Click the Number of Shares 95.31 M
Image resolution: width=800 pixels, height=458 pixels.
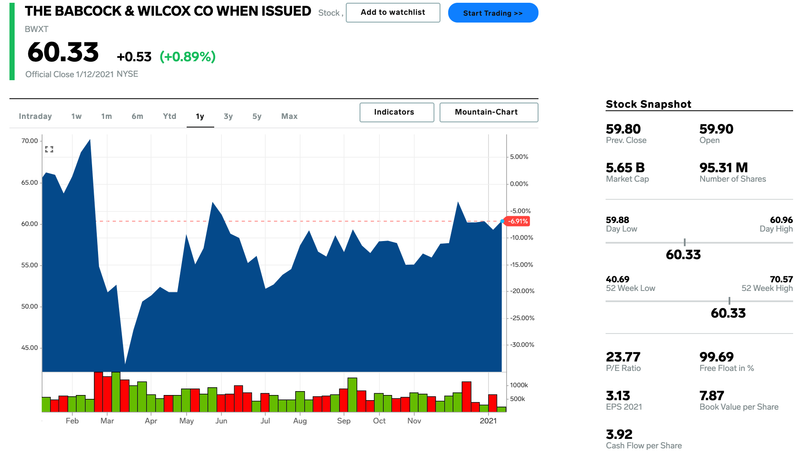723,168
